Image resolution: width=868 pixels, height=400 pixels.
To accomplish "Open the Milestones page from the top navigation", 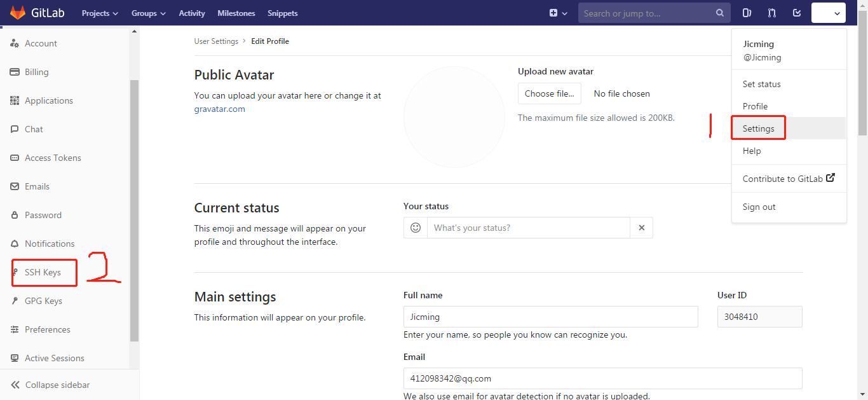I will 236,13.
